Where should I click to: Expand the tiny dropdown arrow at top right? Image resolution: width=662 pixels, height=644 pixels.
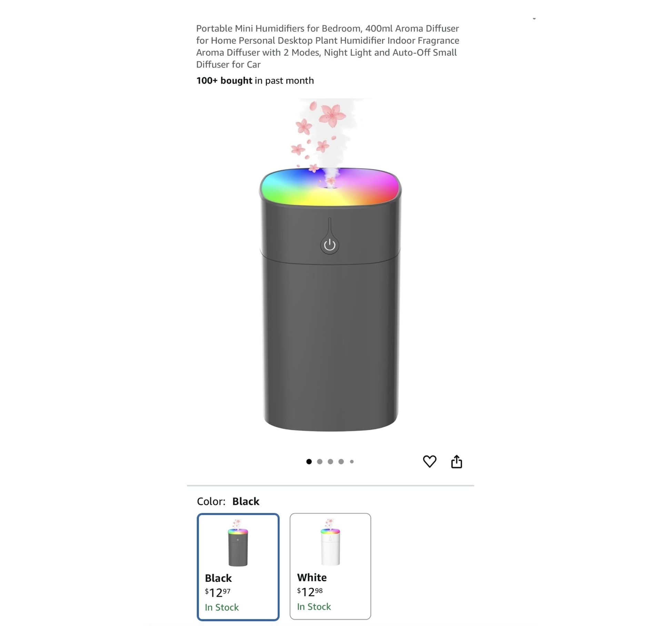534,19
